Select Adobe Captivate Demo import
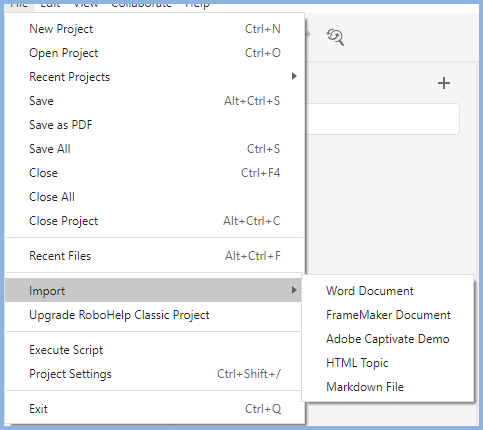Screen dimensions: 483x430 coord(388,339)
